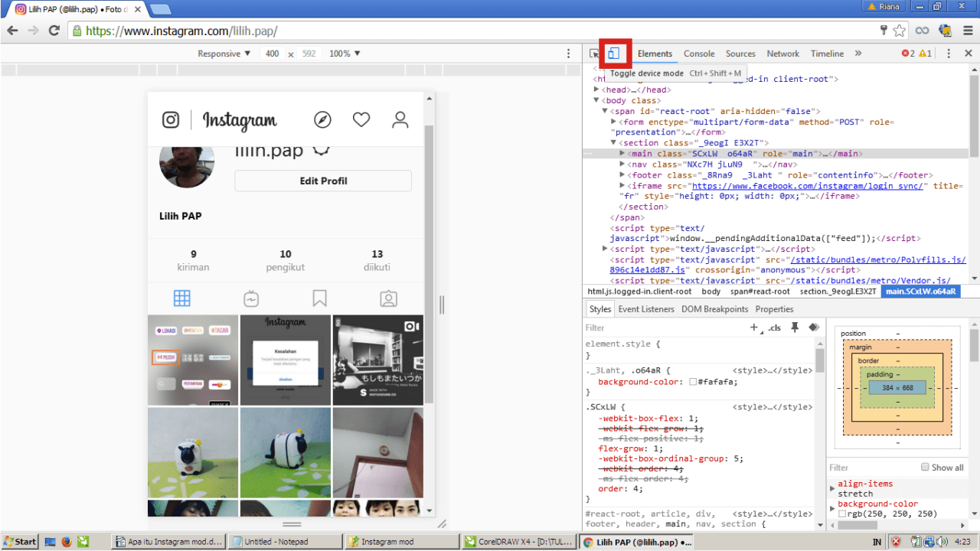This screenshot has height=551, width=980.
Task: Click the viewport width field 400
Action: pyautogui.click(x=273, y=54)
